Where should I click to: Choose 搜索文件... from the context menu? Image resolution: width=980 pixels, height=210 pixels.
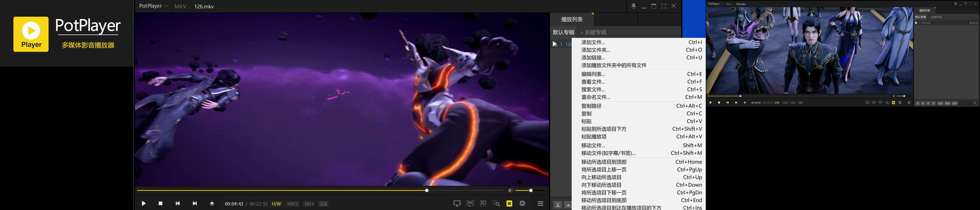pos(639,89)
